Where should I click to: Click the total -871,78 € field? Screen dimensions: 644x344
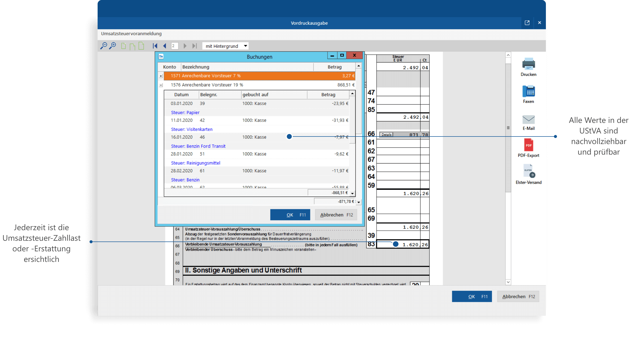[x=335, y=202]
